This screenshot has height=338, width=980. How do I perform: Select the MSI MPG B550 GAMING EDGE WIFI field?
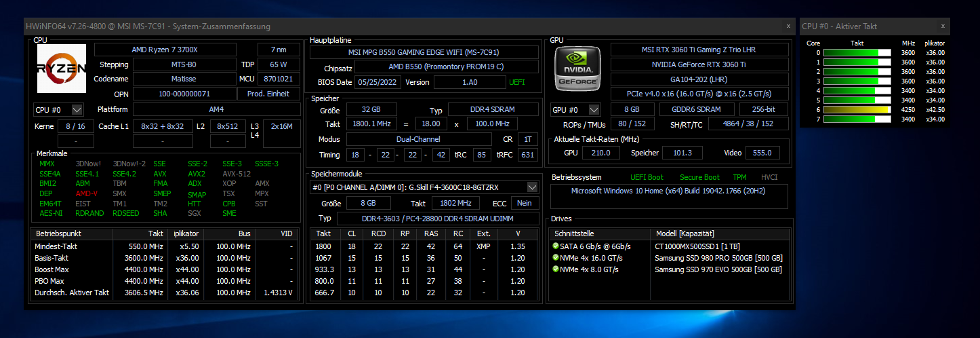(x=424, y=52)
